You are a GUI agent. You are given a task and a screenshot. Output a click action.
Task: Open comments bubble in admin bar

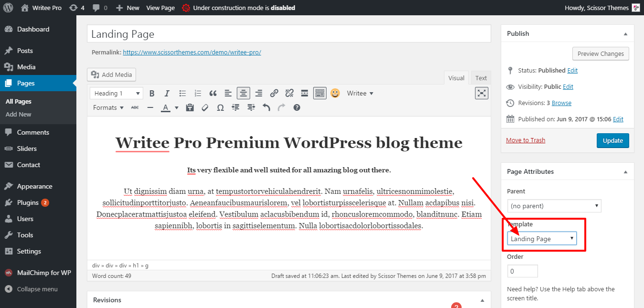[100, 8]
